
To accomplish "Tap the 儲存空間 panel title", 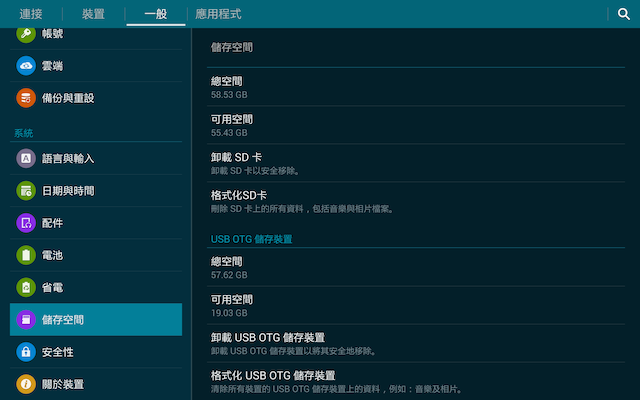I will 232,47.
